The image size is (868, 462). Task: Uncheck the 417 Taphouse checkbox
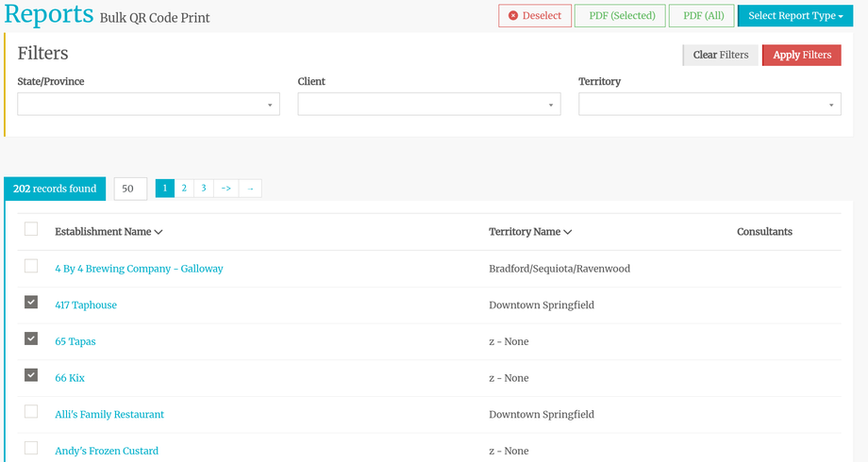tap(31, 303)
